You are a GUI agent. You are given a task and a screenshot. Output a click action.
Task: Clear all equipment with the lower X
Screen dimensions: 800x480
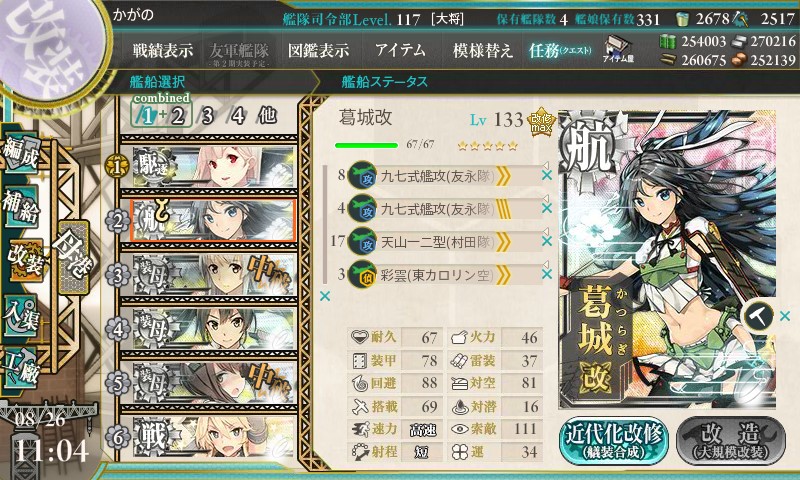(324, 296)
